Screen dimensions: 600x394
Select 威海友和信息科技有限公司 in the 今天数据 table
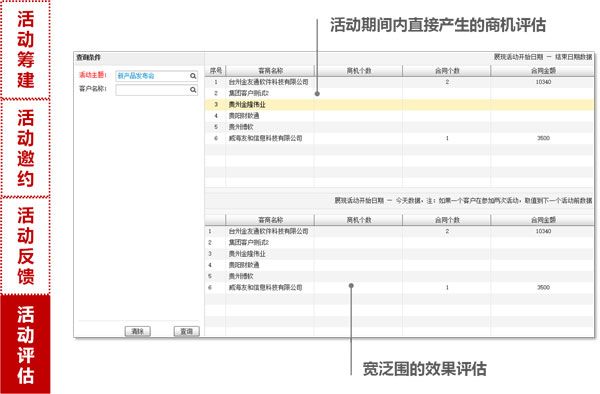tap(265, 287)
